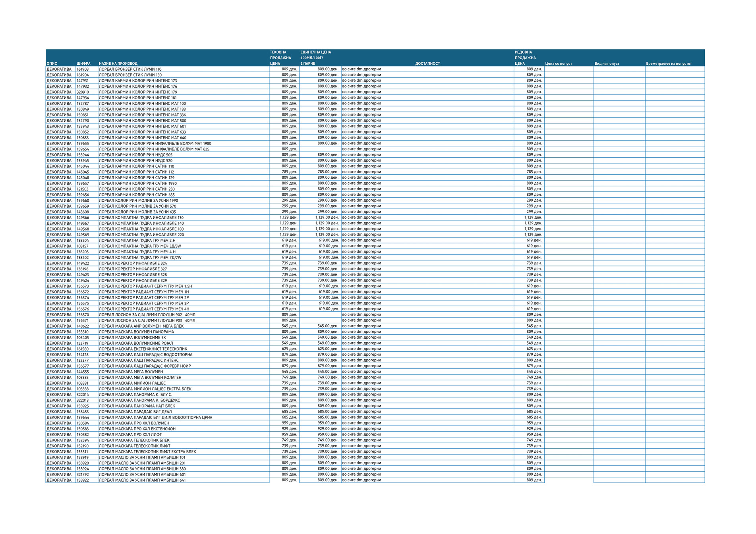Screen dimensions: 756x534
Task: Select product code 143608
Action: (83, 212)
